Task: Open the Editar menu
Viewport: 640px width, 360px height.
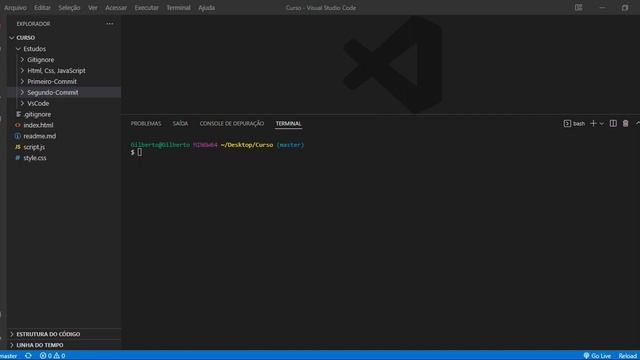Action: 42,8
